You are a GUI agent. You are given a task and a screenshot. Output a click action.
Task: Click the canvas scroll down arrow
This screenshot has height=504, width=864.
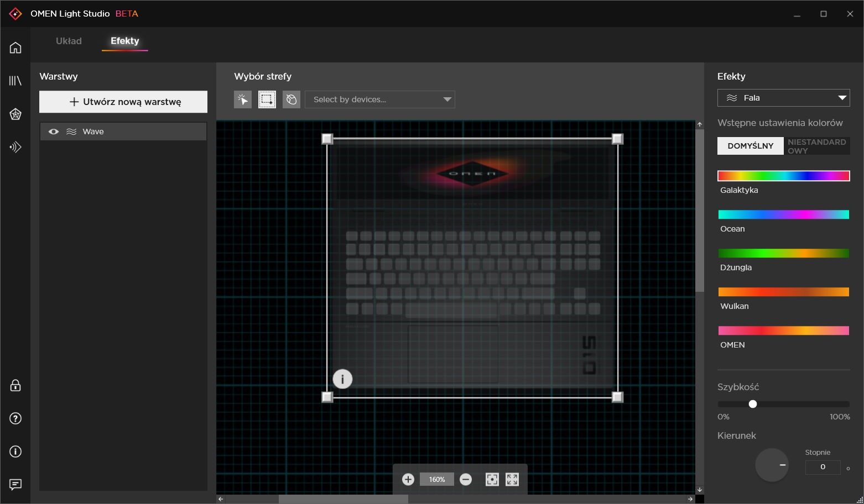click(700, 490)
